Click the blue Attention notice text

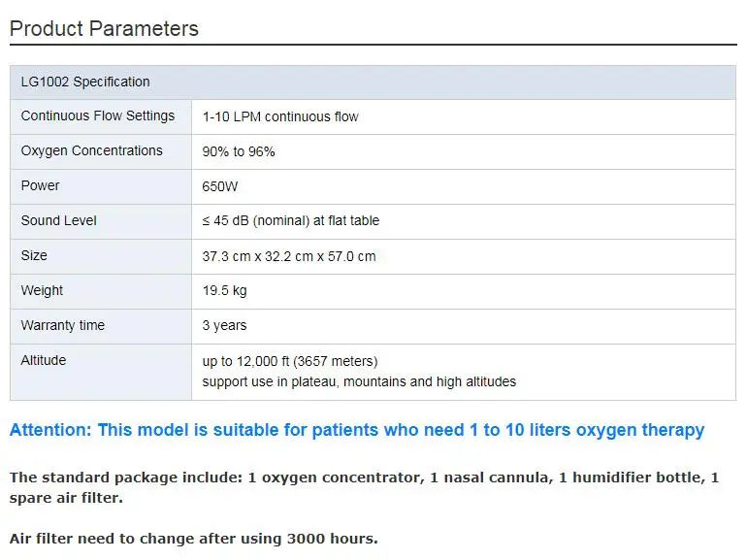tap(357, 430)
